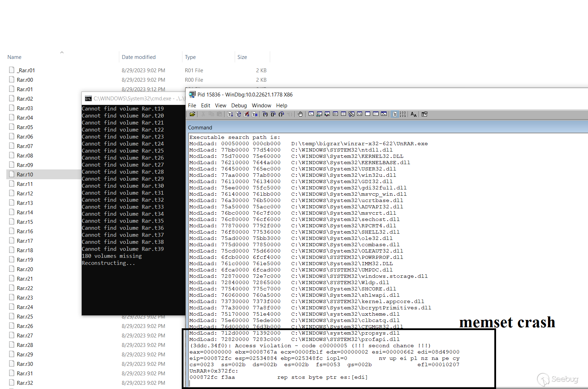This screenshot has height=389, width=588.
Task: Click the Stop Debugging toolbar icon
Action: [x=246, y=114]
